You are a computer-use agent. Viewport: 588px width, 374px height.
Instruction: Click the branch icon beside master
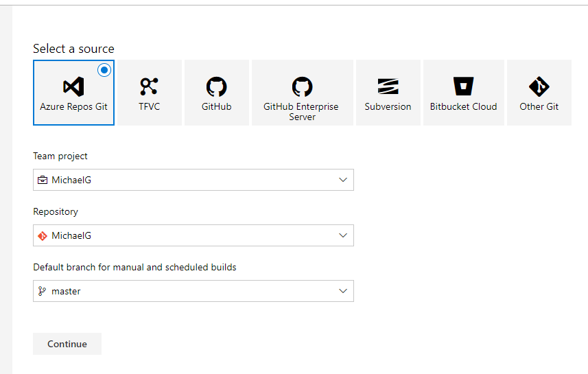pyautogui.click(x=42, y=291)
